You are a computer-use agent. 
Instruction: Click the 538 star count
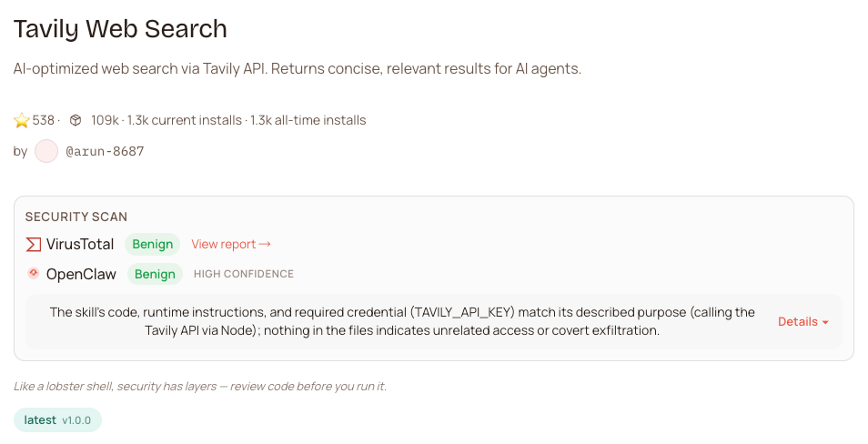44,120
